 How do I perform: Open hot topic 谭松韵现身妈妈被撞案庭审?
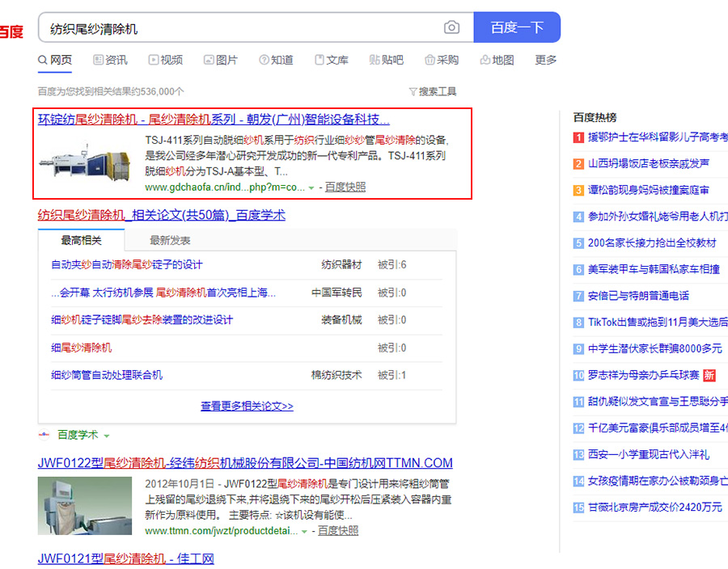649,190
